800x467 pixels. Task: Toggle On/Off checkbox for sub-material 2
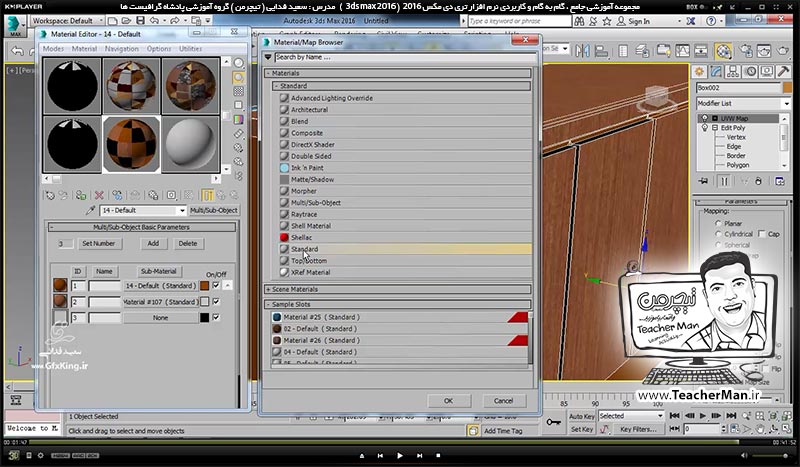coord(216,302)
